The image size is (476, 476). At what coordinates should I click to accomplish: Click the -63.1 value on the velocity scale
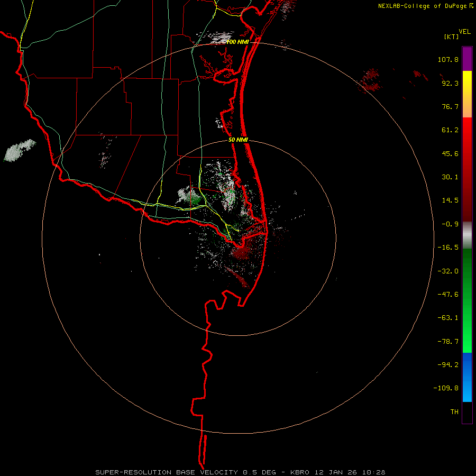(448, 318)
